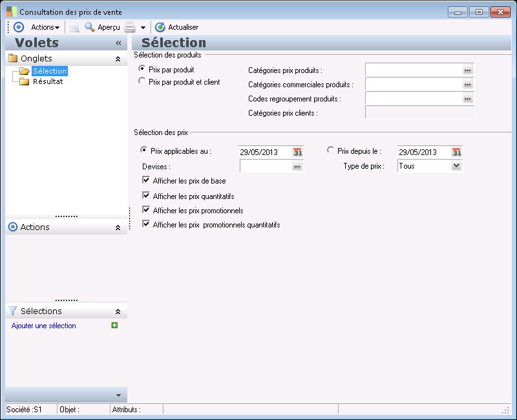
Task: Select Prix depuis le radio button
Action: click(330, 150)
